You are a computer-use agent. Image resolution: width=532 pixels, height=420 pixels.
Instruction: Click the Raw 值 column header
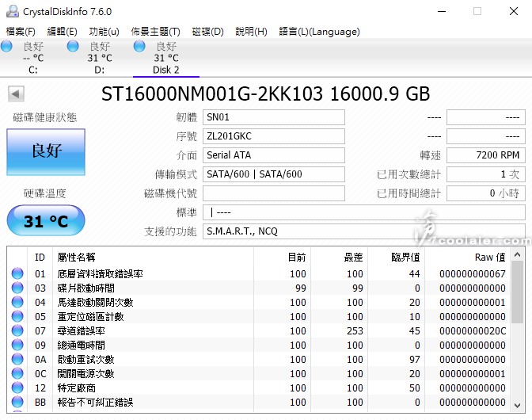[x=468, y=257]
